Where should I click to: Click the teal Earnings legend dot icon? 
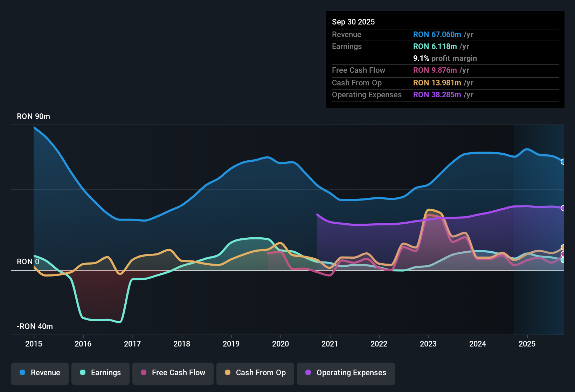click(83, 373)
